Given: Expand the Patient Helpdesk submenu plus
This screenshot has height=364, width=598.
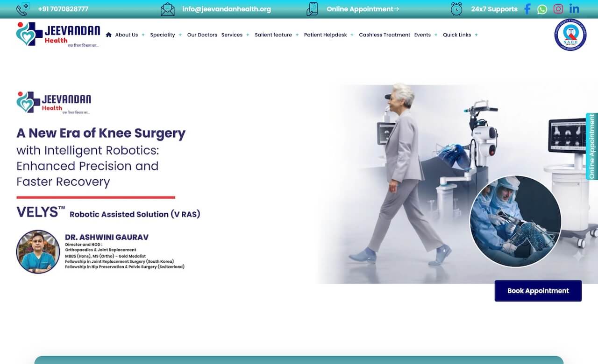Looking at the screenshot, I should tap(352, 35).
